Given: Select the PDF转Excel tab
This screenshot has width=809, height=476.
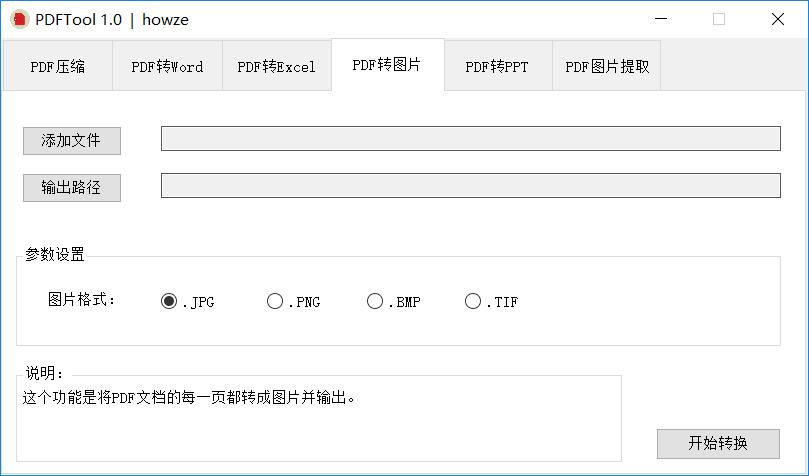Looking at the screenshot, I should [x=276, y=67].
